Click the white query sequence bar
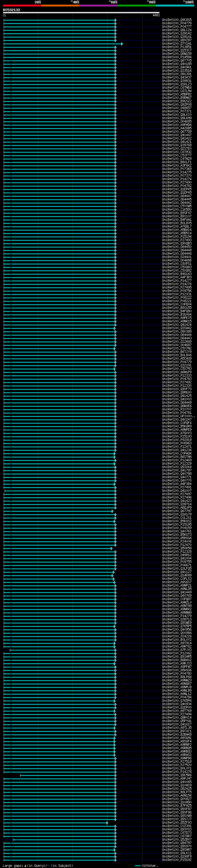This screenshot has width=197, height=868. coord(81,13)
